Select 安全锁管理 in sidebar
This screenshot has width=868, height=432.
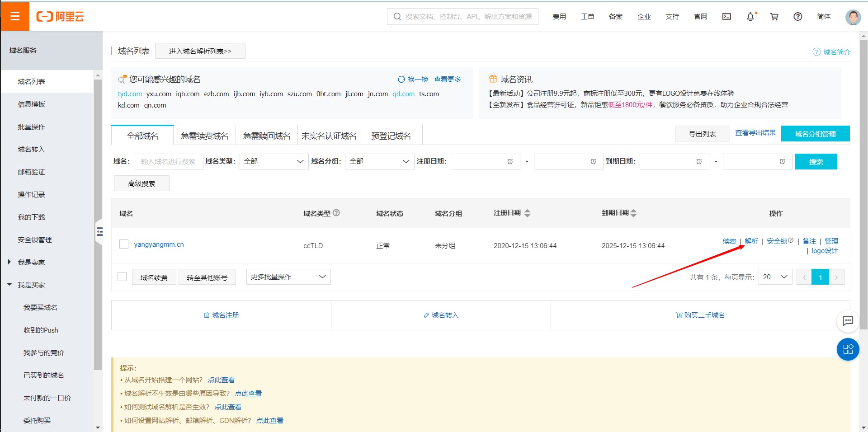pos(35,240)
